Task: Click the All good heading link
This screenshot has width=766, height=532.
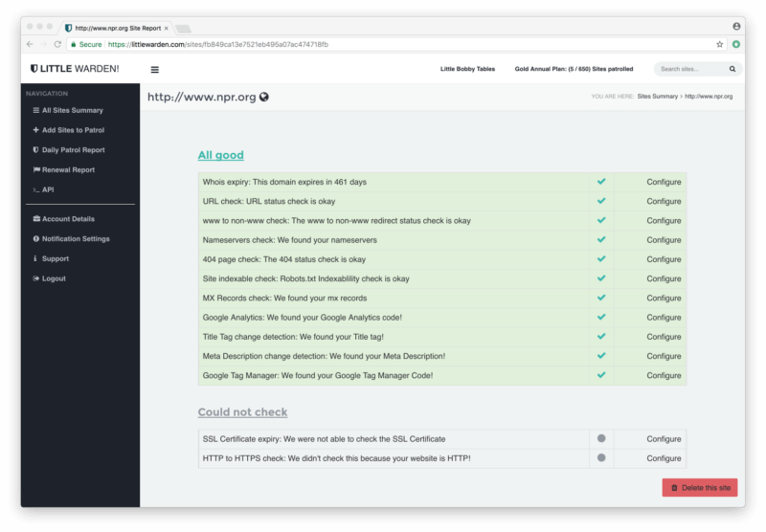Action: coord(221,155)
